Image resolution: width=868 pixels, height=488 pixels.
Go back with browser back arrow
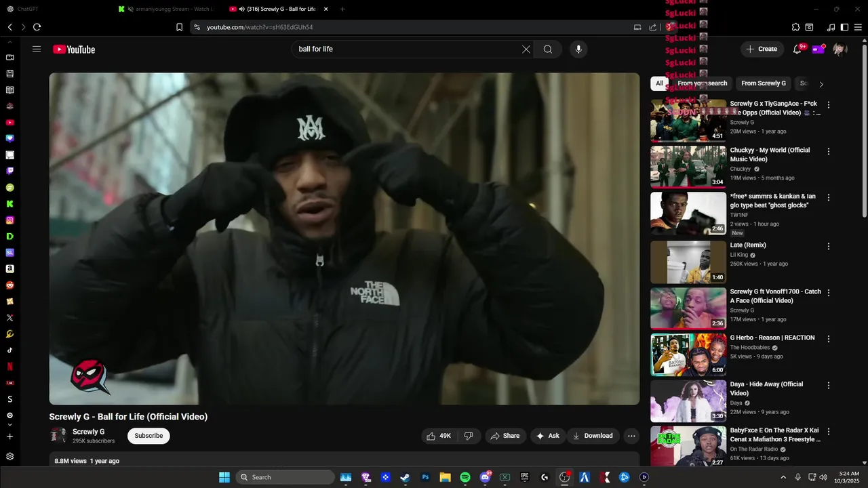tap(10, 27)
